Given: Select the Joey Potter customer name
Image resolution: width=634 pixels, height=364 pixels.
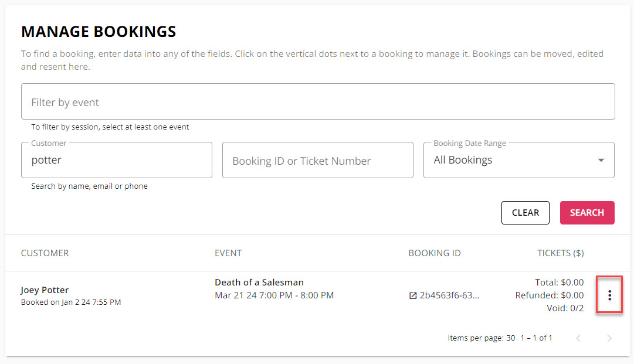Looking at the screenshot, I should 45,290.
